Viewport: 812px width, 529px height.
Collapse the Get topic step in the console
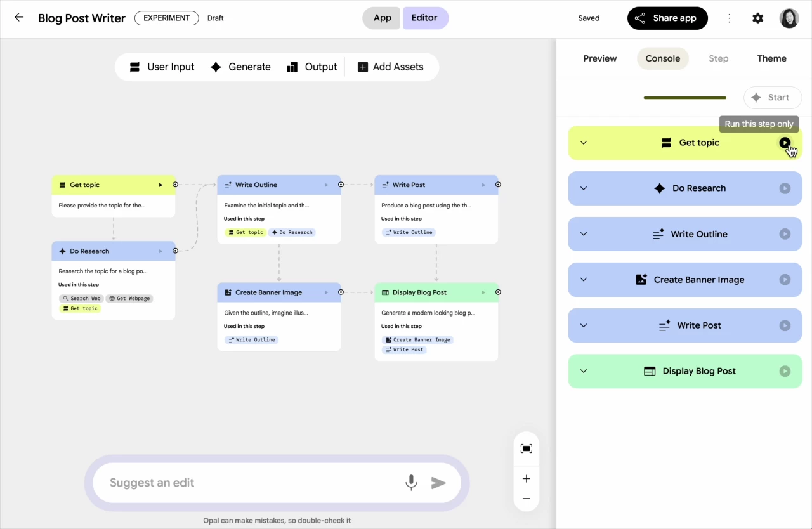(584, 143)
